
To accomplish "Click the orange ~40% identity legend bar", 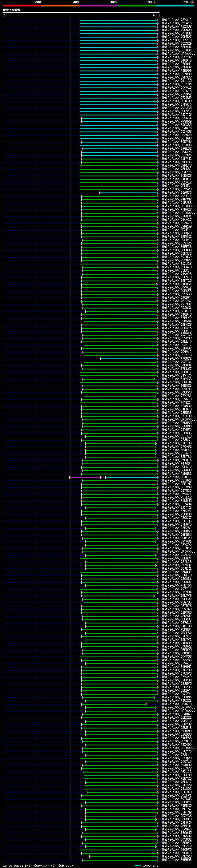I will tap(60, 6).
